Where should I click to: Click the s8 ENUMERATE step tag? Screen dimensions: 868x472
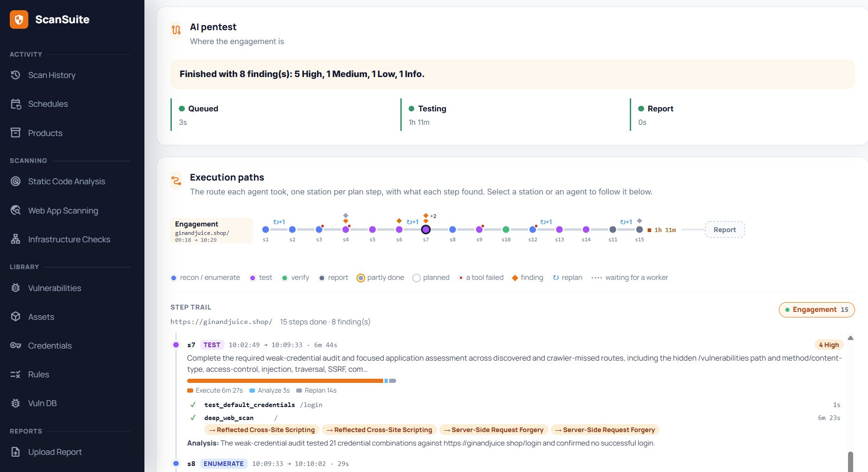(x=223, y=464)
